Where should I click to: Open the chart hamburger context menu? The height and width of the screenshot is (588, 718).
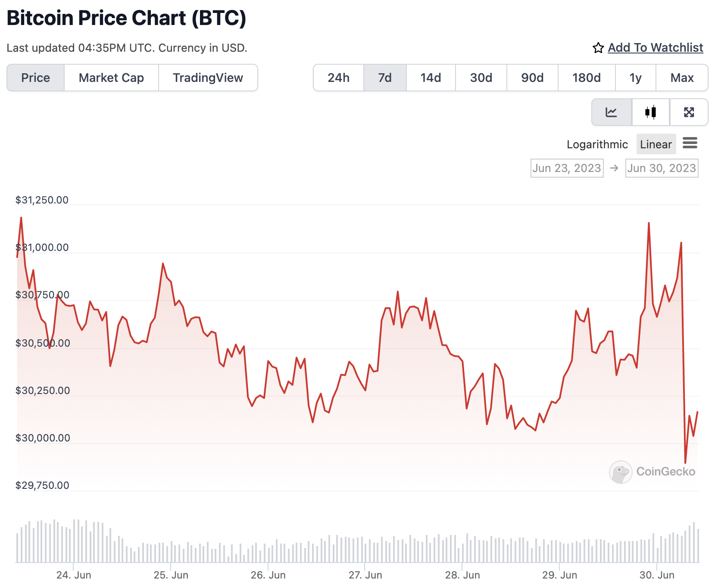tap(690, 143)
